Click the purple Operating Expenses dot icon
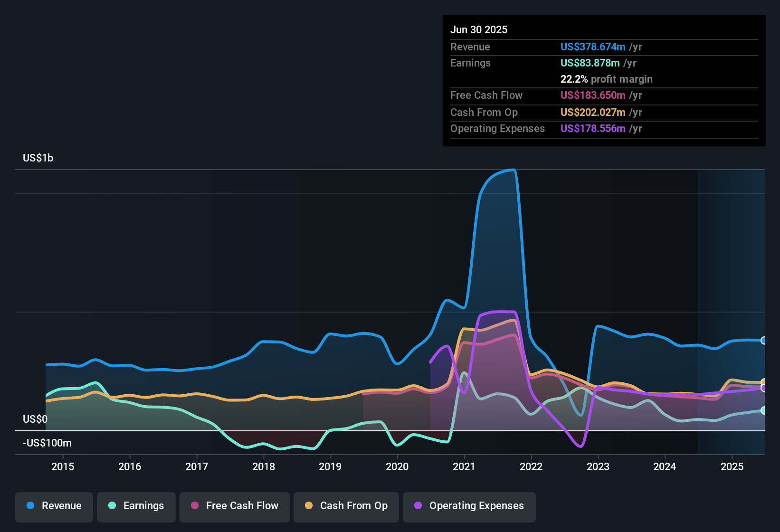This screenshot has width=780, height=532. point(417,506)
